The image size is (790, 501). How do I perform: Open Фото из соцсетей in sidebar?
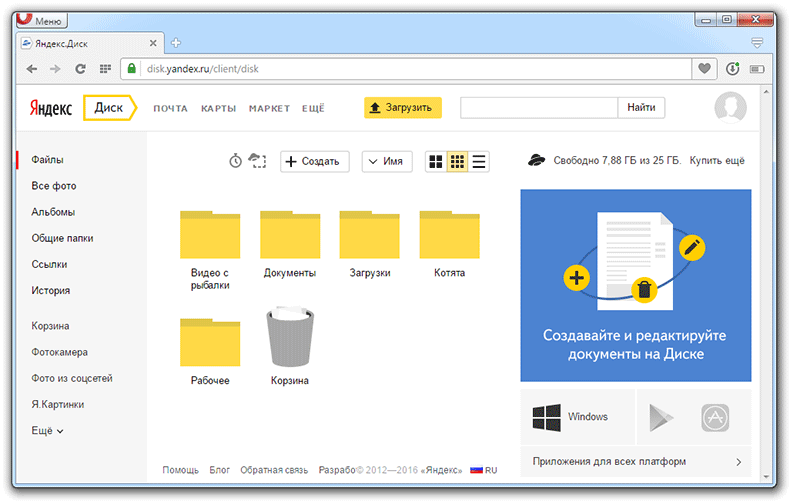point(72,379)
